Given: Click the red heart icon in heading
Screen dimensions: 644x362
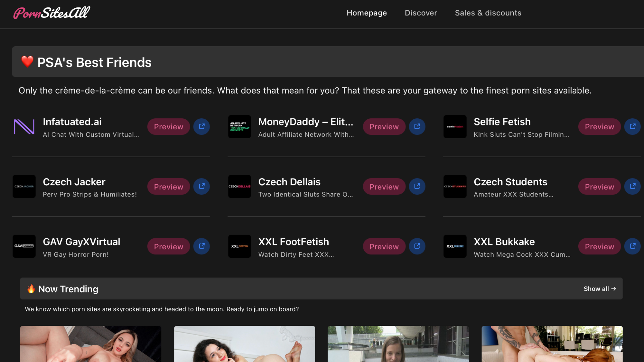Looking at the screenshot, I should (27, 62).
